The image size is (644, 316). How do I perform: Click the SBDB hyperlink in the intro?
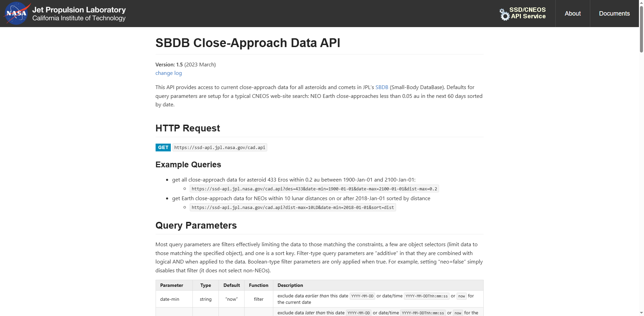point(382,87)
